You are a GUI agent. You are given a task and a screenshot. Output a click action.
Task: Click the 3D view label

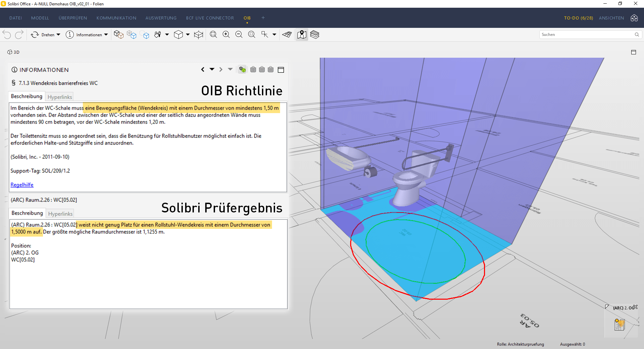click(x=13, y=52)
